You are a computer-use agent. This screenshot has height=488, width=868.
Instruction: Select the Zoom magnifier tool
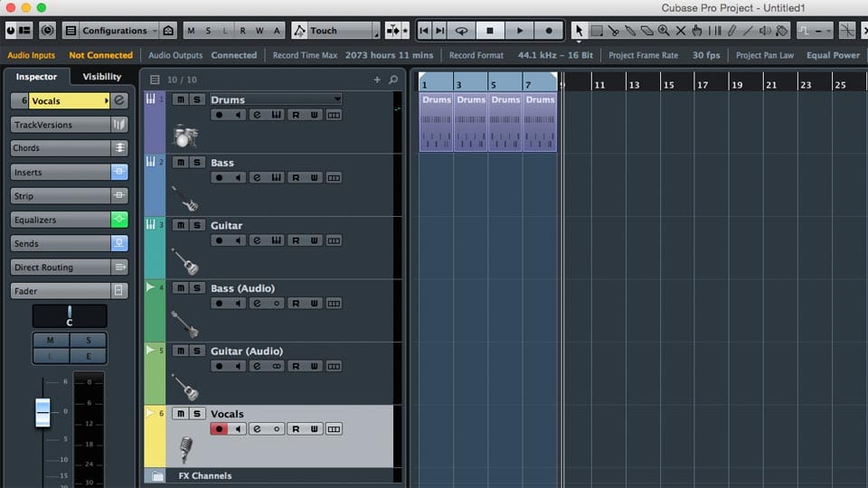click(x=664, y=31)
